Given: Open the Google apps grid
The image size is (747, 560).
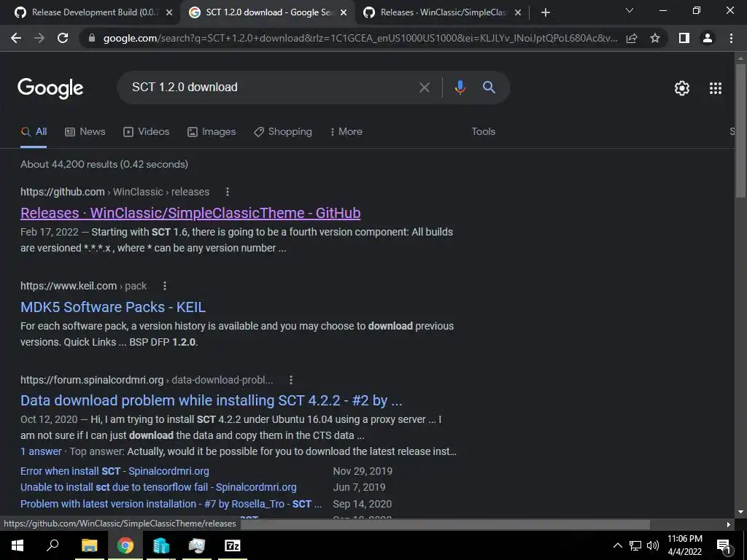Looking at the screenshot, I should point(716,88).
